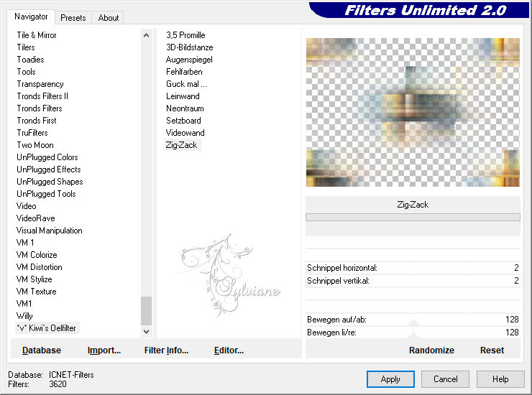Select the 3D-Bildstanze filter

pos(190,47)
